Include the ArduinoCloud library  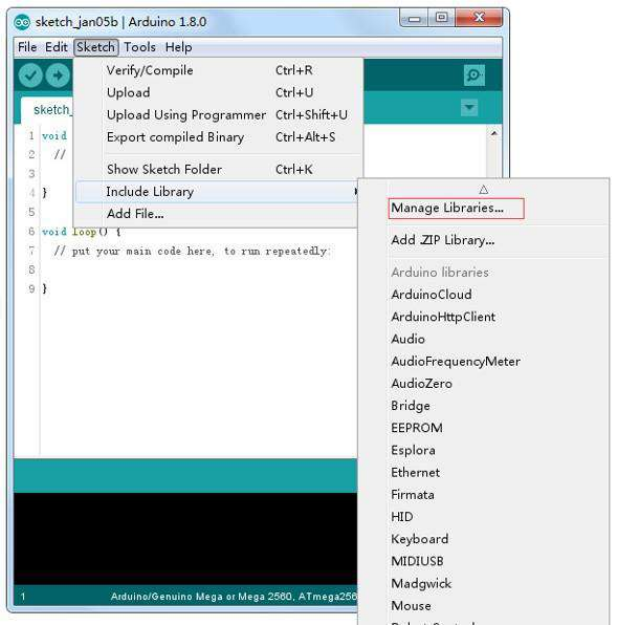coord(431,295)
